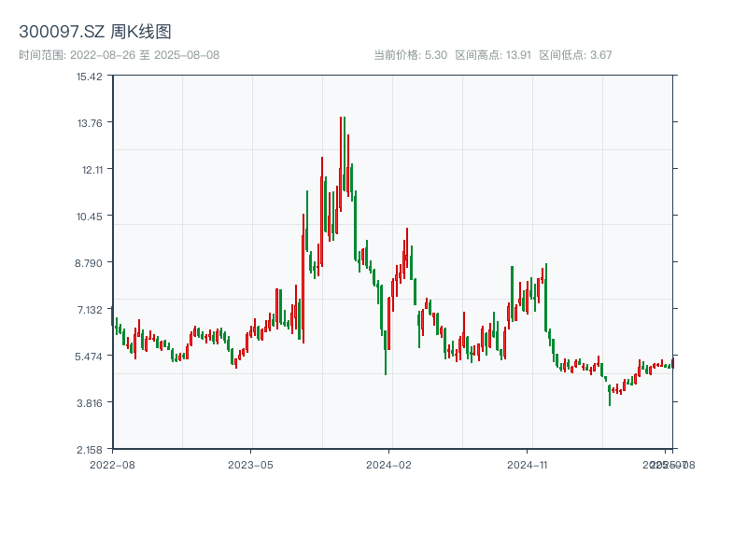Screen dimensions: 747x560
Task: Click the x-axis date label 2023-05
Action: (250, 465)
